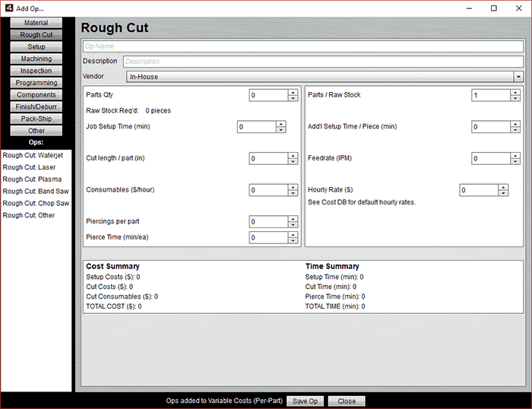This screenshot has width=532, height=409.
Task: Decrease Hourly Rate ($) value
Action: click(x=503, y=193)
